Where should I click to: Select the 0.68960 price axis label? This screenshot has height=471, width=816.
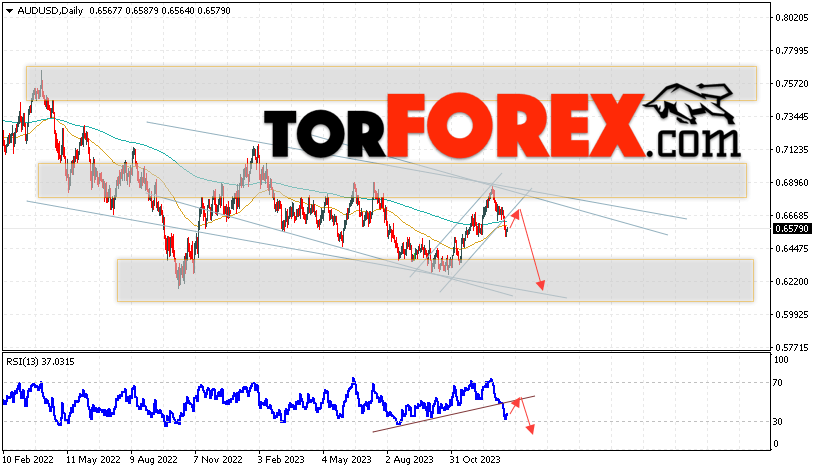coord(792,183)
